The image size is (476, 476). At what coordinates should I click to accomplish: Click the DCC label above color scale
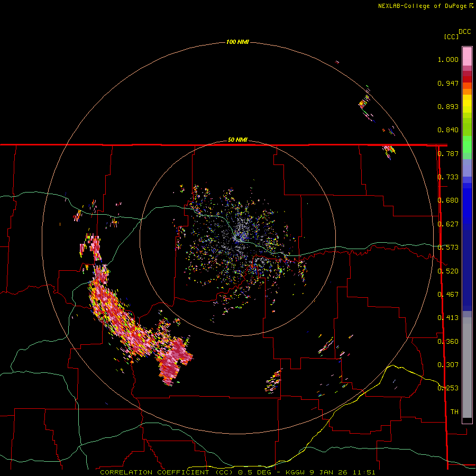pyautogui.click(x=465, y=32)
